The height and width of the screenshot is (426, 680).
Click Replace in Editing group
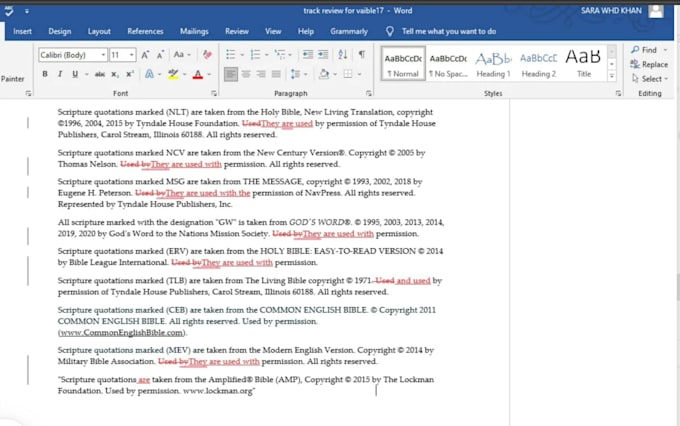point(649,64)
